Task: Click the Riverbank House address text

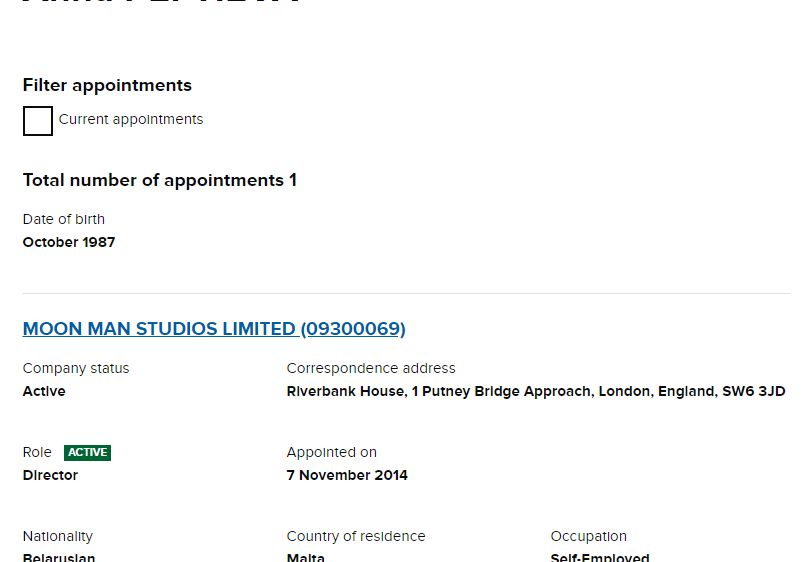Action: pyautogui.click(x=536, y=392)
